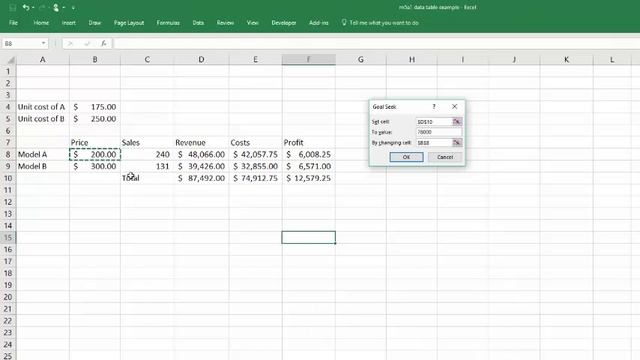Screen dimensions: 640x360
Task: Close the Goal Seek dialog
Action: coord(455,107)
